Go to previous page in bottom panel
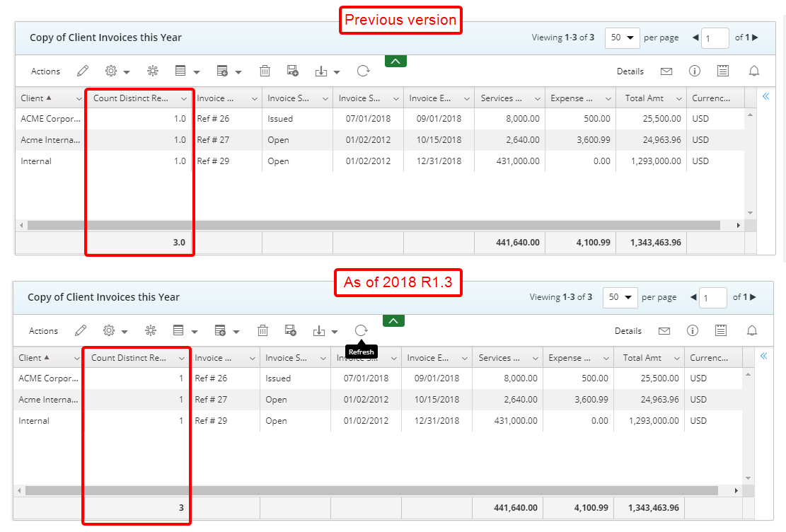The width and height of the screenshot is (786, 532). pyautogui.click(x=693, y=297)
